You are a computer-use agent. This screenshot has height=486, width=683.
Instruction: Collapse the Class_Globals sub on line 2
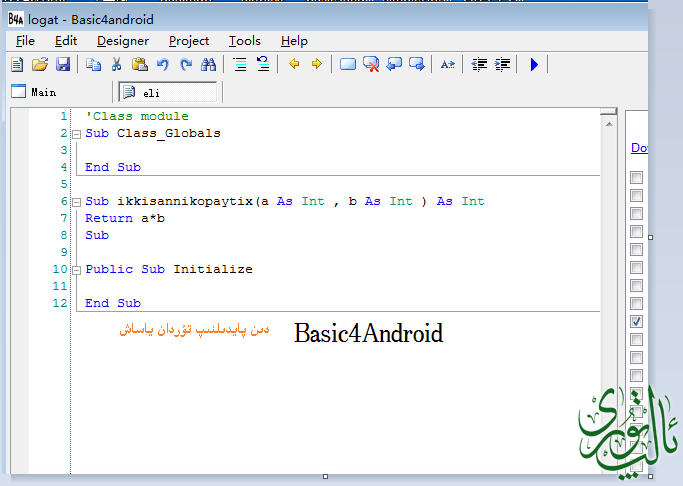pos(76,134)
